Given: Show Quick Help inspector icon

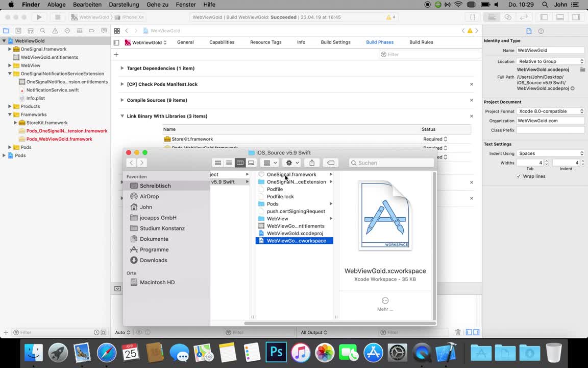Looking at the screenshot, I should 541,31.
